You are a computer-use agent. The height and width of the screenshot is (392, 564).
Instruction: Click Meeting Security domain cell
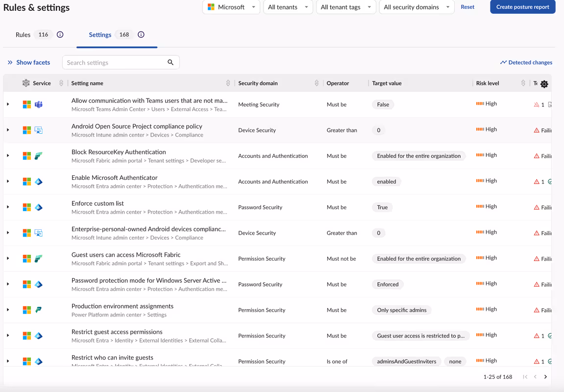point(259,104)
